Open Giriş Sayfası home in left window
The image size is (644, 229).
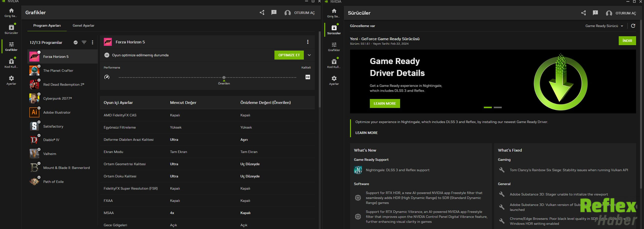pyautogui.click(x=11, y=12)
